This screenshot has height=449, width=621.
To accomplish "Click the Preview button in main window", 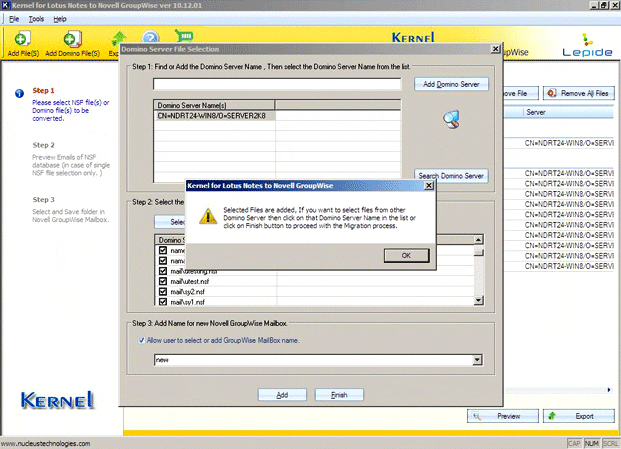I will (503, 416).
